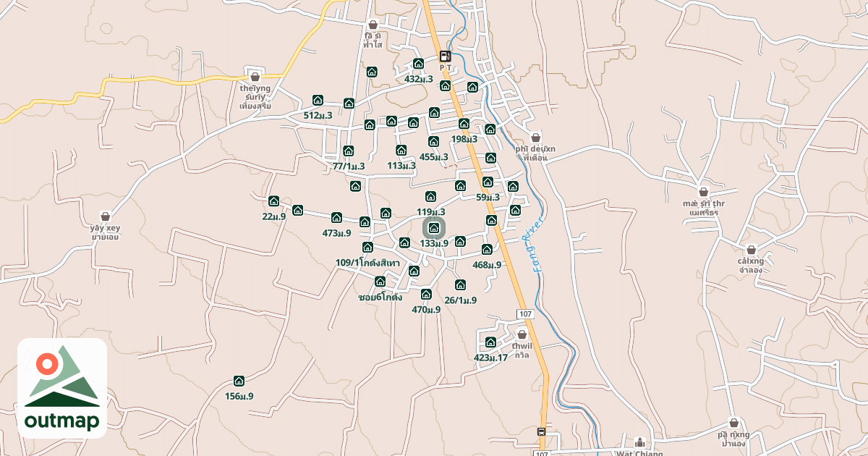Select house marker 156ม.9
This screenshot has width=868, height=456.
coord(239,381)
